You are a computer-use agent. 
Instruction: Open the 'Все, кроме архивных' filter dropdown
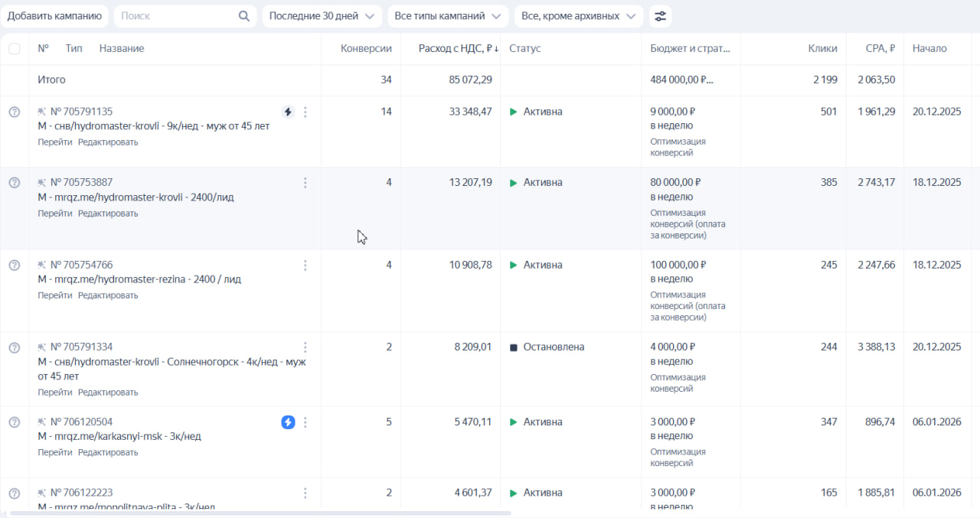[x=578, y=16]
